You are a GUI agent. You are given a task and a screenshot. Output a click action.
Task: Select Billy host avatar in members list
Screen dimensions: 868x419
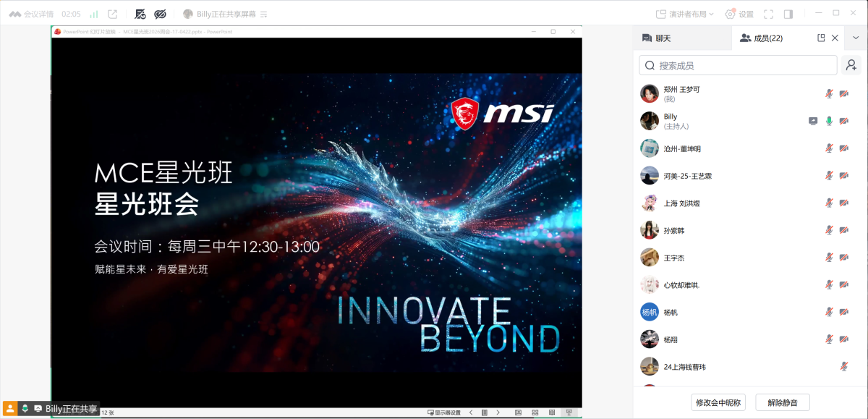pyautogui.click(x=650, y=121)
